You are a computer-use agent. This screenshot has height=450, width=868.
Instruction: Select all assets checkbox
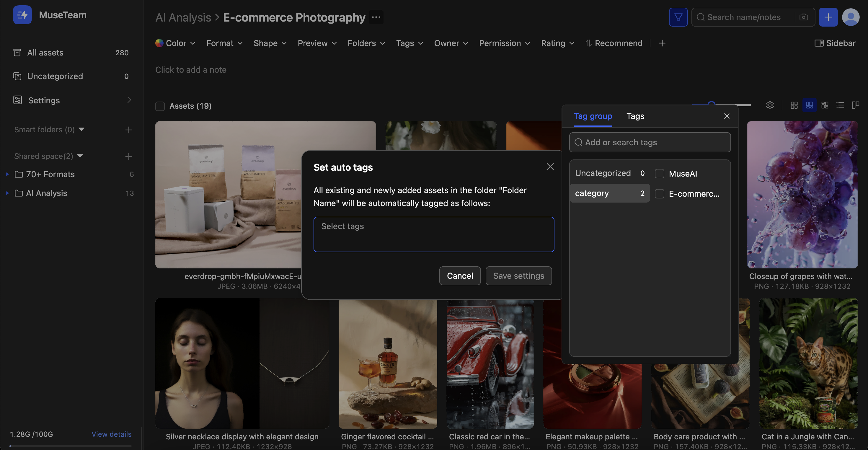click(160, 106)
